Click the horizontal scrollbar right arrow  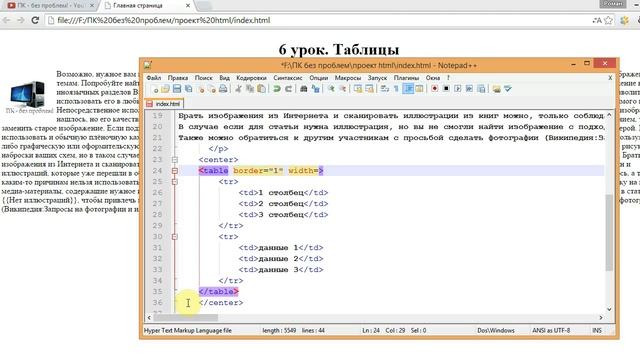(x=601, y=318)
